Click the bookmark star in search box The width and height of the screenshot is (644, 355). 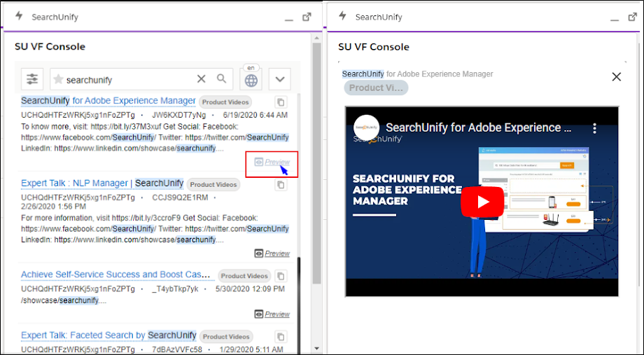tap(58, 79)
